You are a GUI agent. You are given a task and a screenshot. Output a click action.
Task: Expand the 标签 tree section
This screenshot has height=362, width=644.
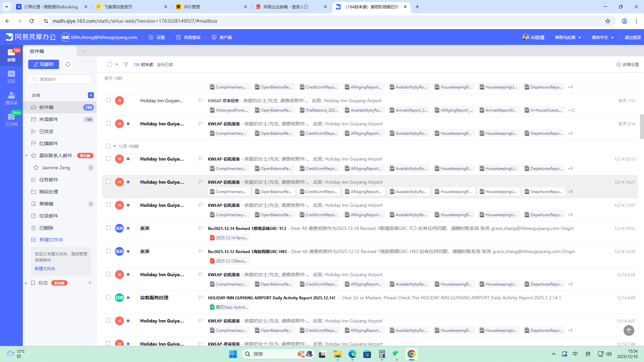26,283
